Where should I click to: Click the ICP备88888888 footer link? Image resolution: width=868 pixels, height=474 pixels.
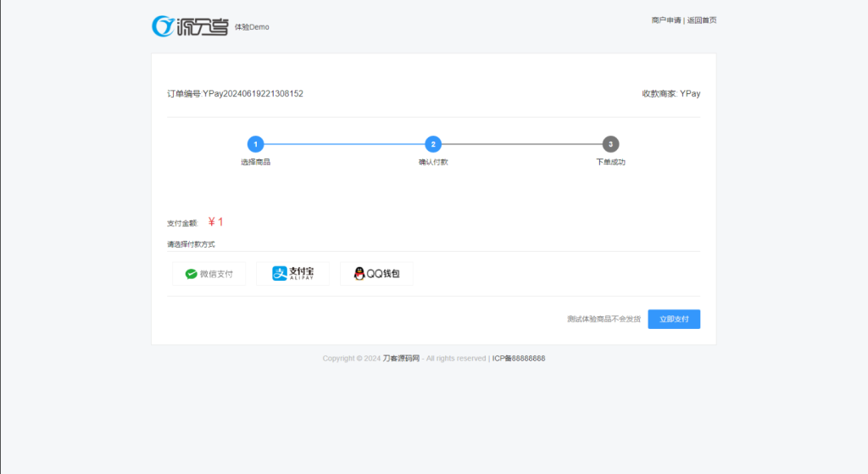[x=519, y=359]
